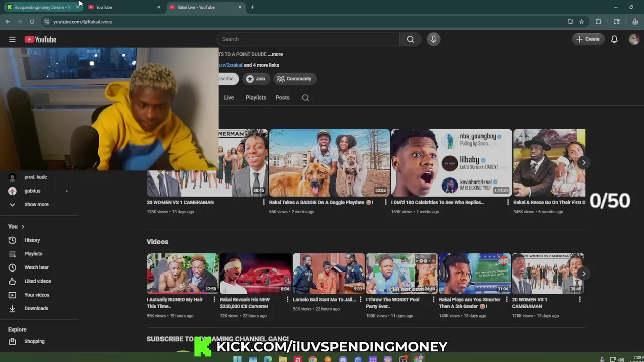Go back with browser back arrow
The image size is (644, 362).
coord(8,22)
